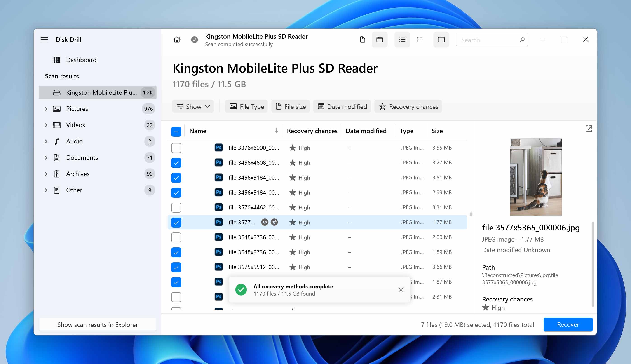Uncheck the file 3456x4608 checkbox
631x364 pixels.
click(x=176, y=163)
